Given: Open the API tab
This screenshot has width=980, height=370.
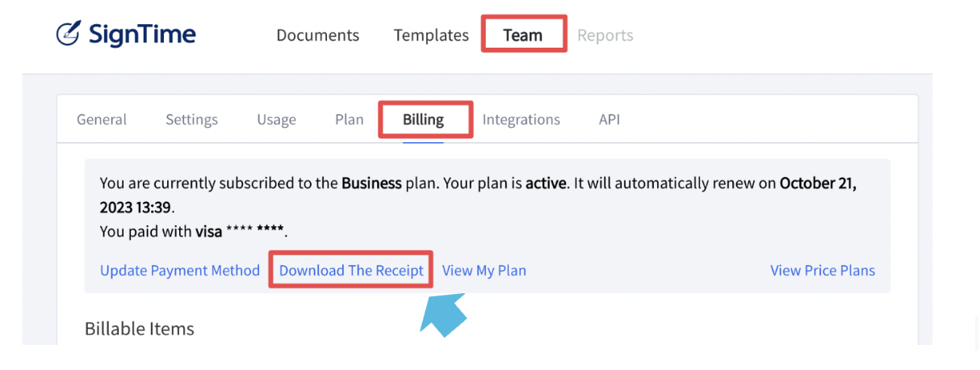Looking at the screenshot, I should (609, 120).
